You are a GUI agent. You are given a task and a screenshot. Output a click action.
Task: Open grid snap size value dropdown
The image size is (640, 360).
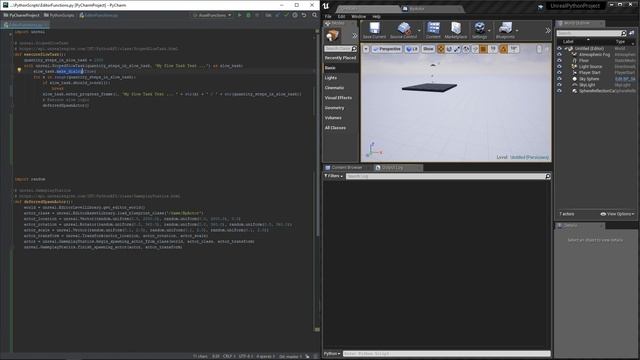coord(493,49)
